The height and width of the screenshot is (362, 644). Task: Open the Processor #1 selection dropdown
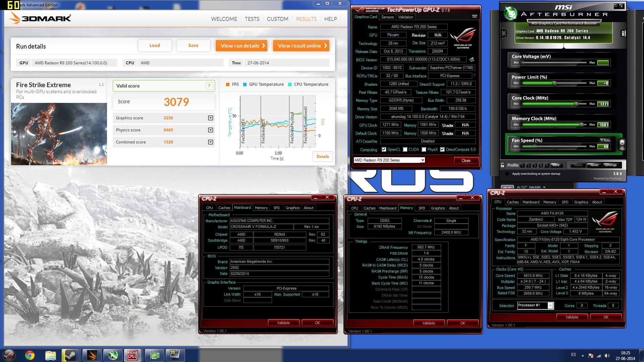[x=550, y=305]
